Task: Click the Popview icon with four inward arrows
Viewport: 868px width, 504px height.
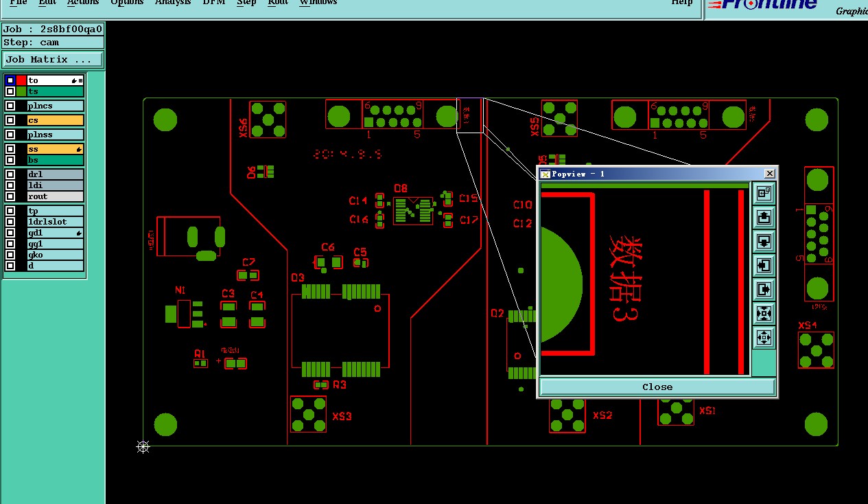Action: pyautogui.click(x=764, y=314)
